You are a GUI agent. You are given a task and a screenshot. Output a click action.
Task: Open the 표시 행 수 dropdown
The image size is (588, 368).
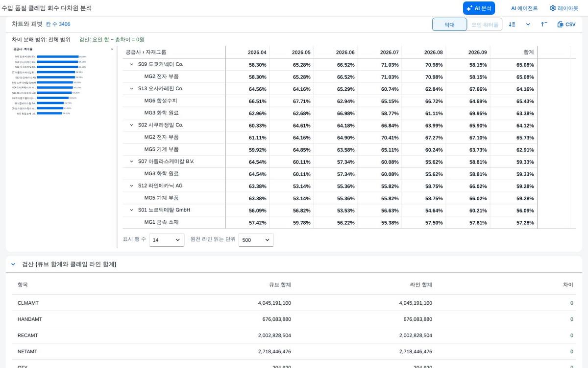(x=167, y=240)
